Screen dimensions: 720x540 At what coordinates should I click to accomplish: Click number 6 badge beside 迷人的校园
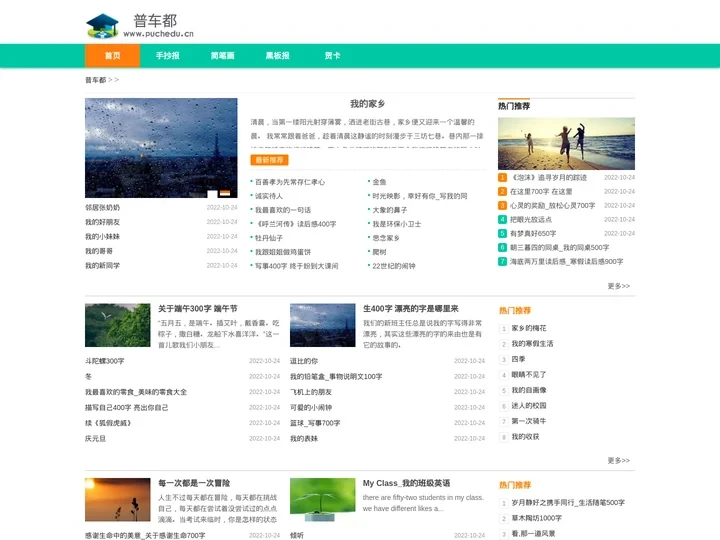[x=504, y=406]
